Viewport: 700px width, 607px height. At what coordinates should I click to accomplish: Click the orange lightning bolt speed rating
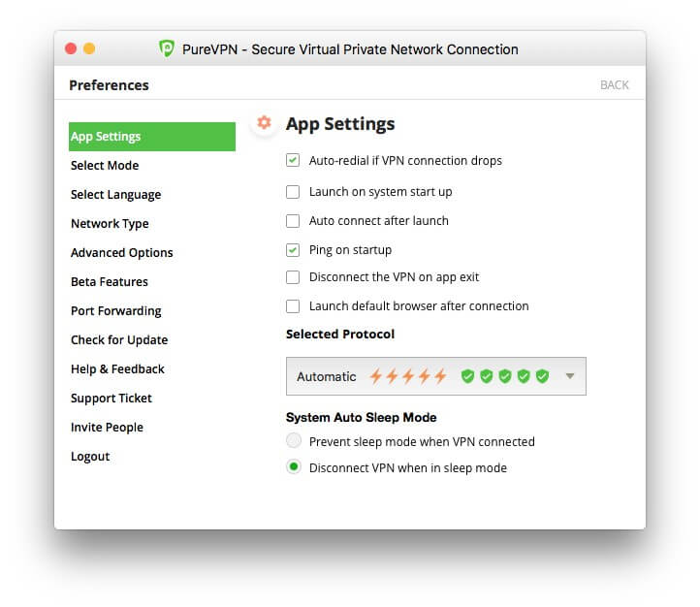click(x=408, y=376)
